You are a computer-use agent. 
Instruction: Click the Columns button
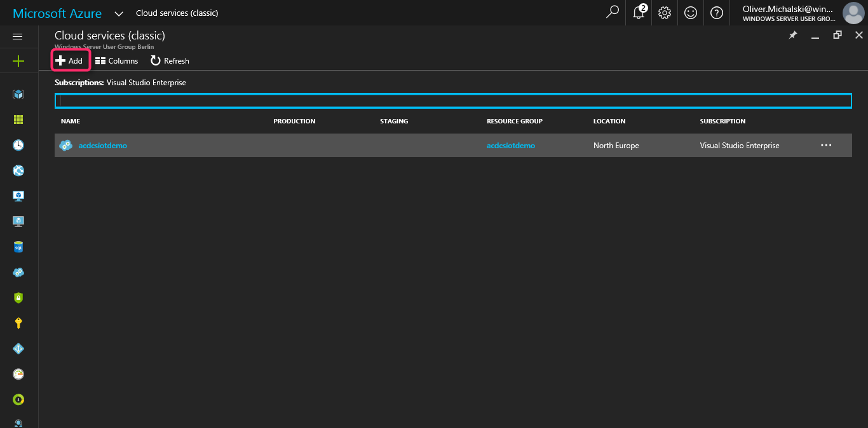tap(117, 61)
